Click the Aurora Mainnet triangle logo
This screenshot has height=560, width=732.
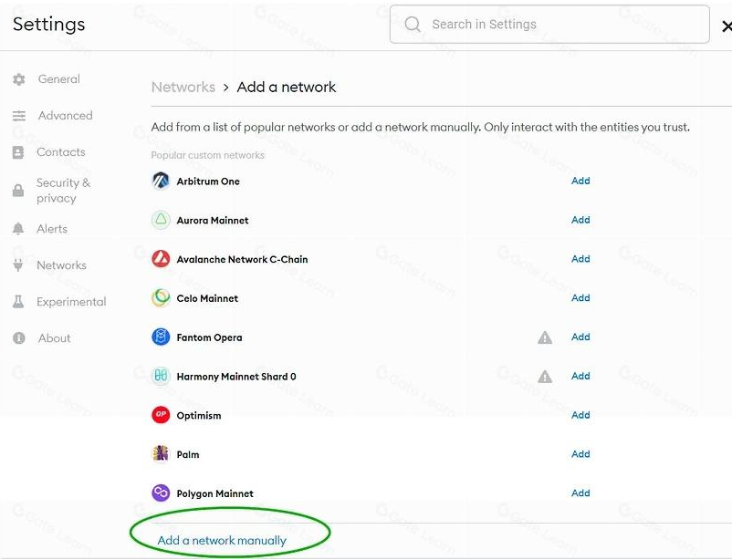point(161,220)
